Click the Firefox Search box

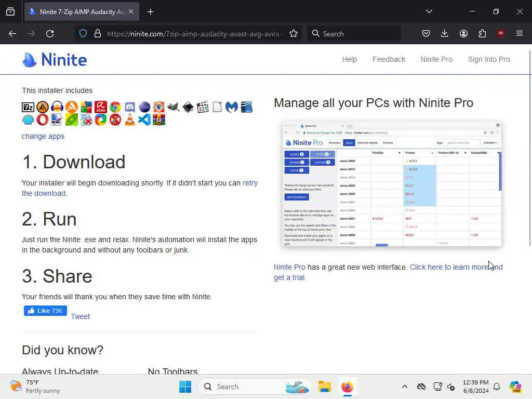coord(354,34)
